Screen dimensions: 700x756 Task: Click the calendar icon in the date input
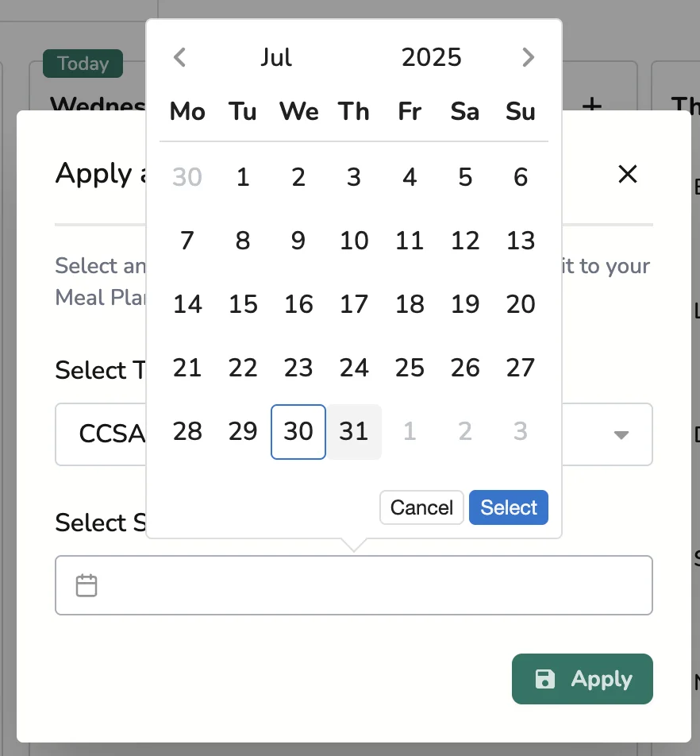pos(86,584)
